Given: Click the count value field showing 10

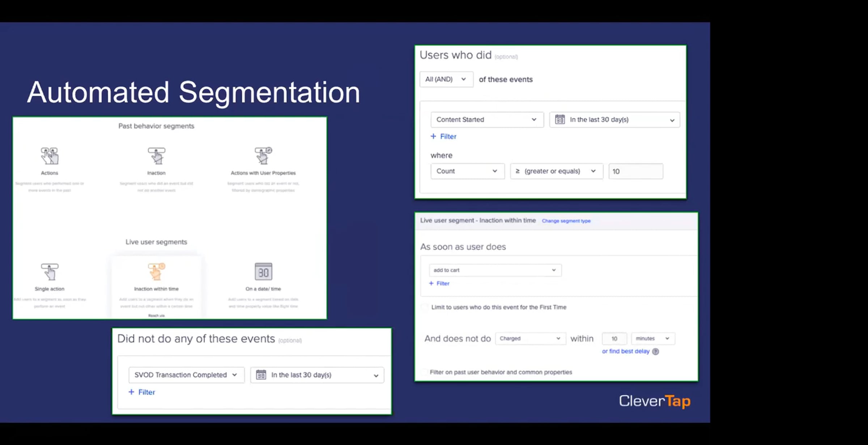Looking at the screenshot, I should (x=635, y=171).
